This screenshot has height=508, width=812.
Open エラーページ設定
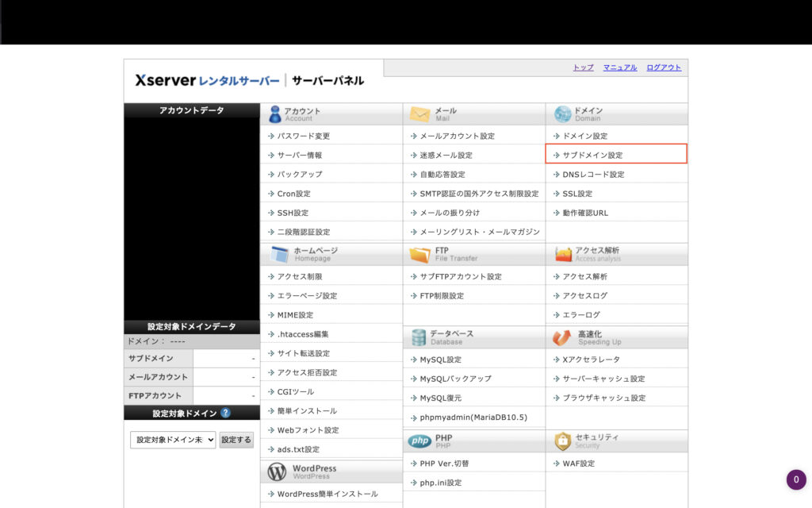click(307, 295)
